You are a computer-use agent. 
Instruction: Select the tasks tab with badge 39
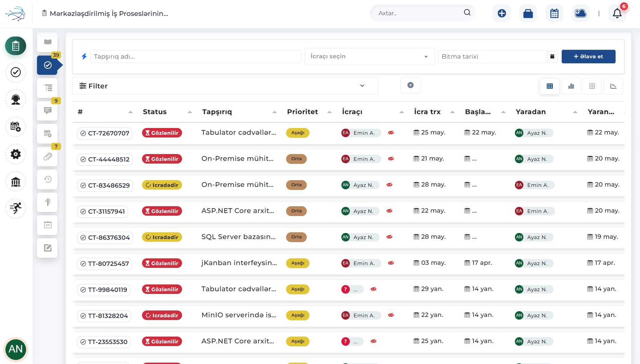[x=48, y=65]
